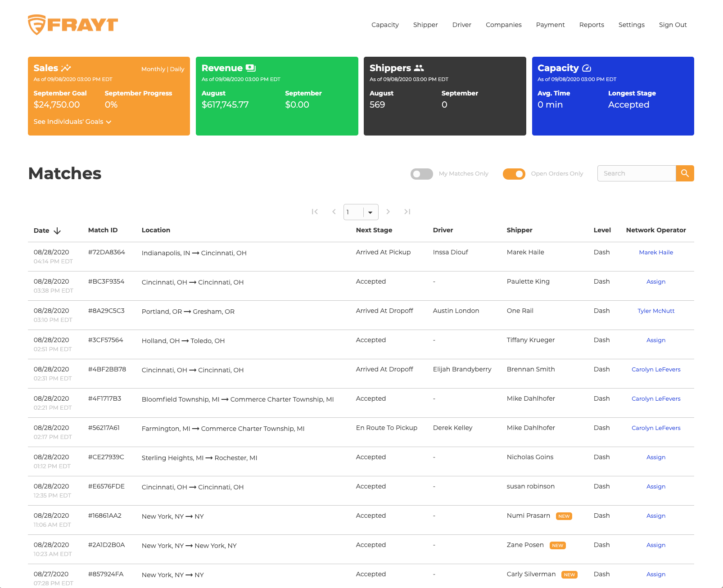Expand See Individuals' Goals
The width and height of the screenshot is (723, 588).
(72, 122)
